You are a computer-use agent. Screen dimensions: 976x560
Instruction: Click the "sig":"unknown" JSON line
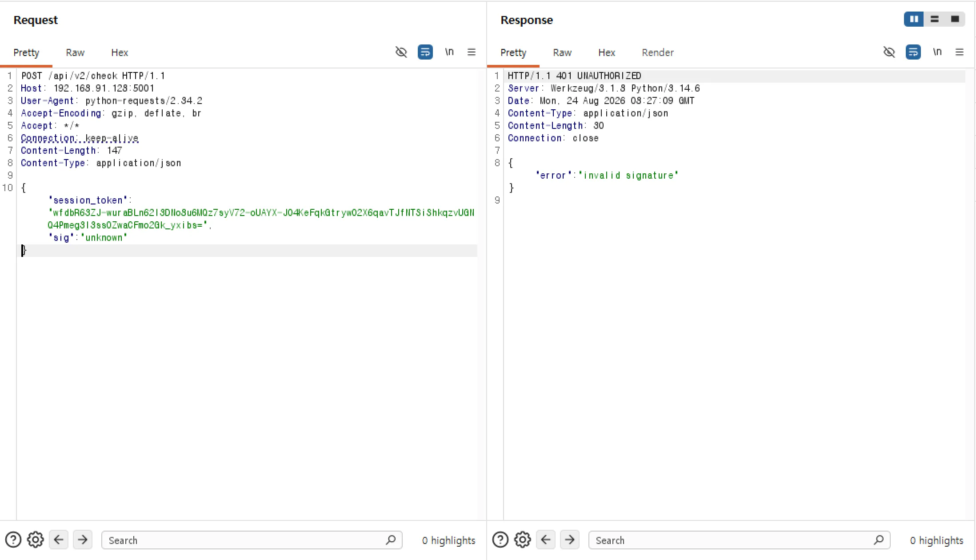(x=88, y=238)
